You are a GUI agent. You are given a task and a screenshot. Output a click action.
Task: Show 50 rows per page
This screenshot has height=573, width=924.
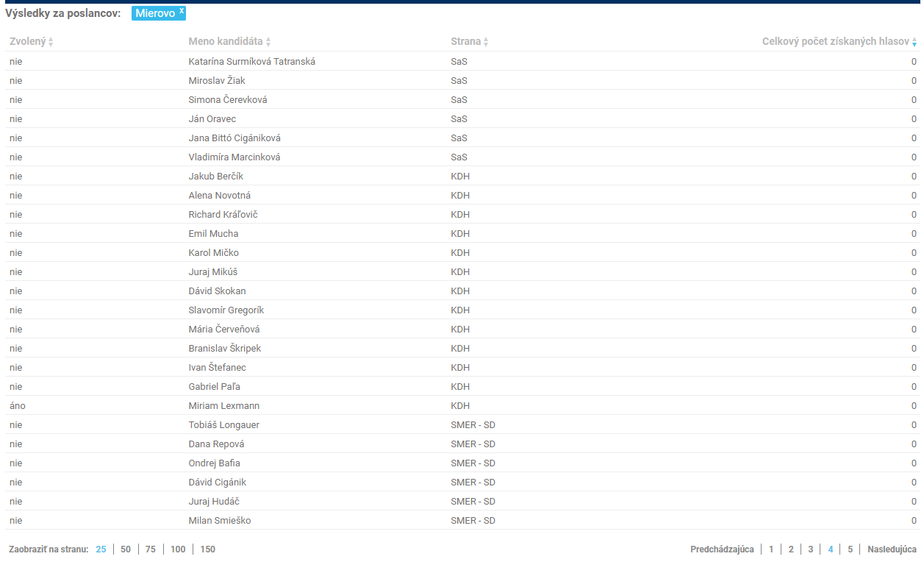click(126, 549)
